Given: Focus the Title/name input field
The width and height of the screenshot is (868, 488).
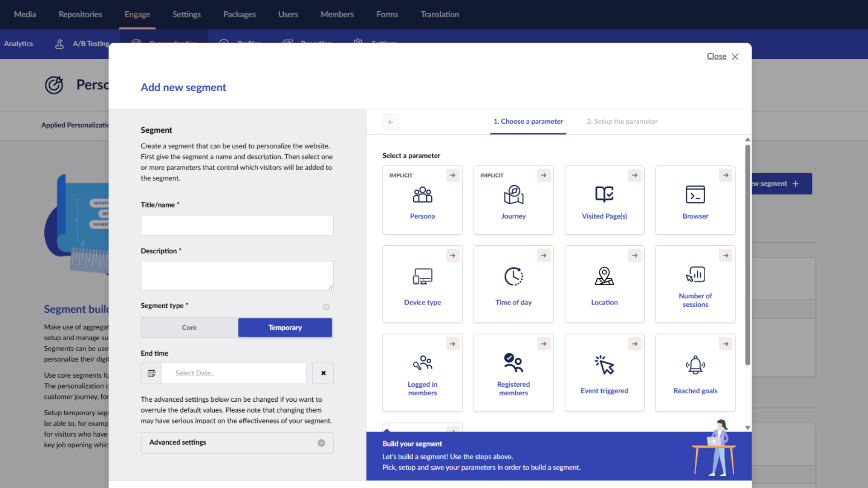Looking at the screenshot, I should pyautogui.click(x=237, y=225).
